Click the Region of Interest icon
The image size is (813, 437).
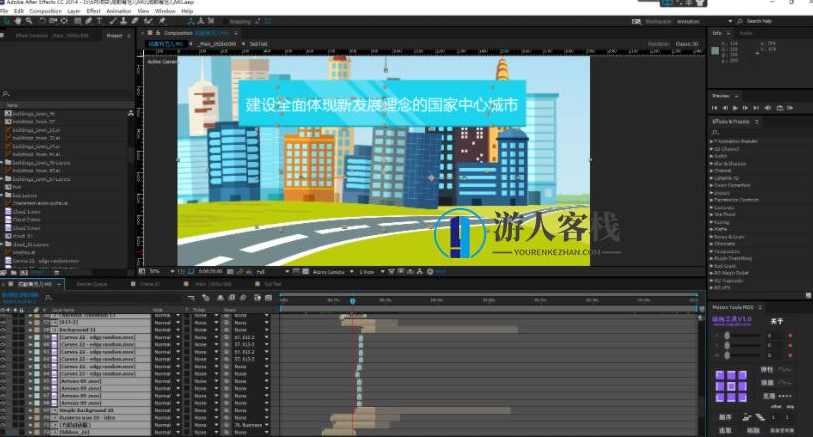coord(296,272)
